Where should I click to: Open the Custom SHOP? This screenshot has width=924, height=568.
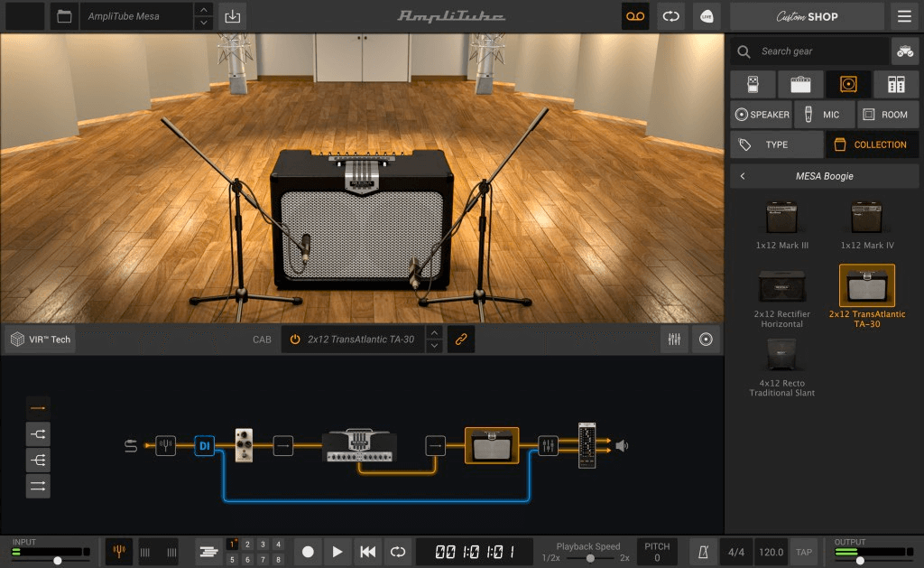click(x=807, y=16)
